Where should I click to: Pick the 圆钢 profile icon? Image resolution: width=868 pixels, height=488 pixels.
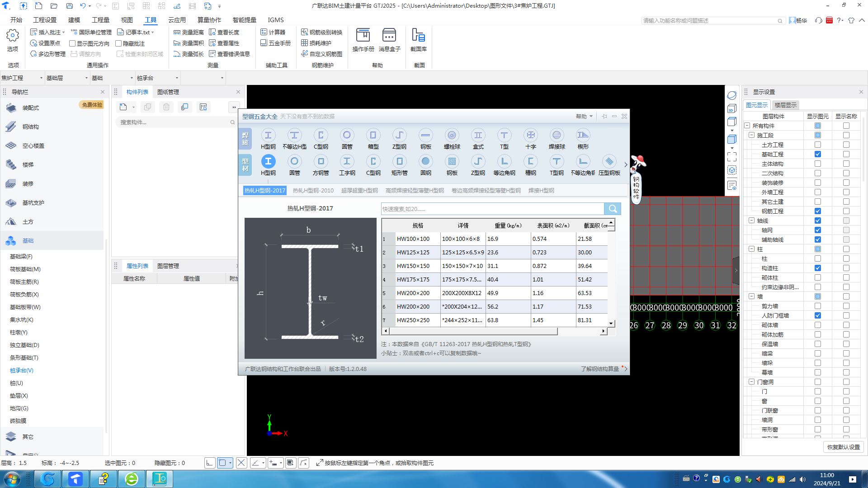point(425,165)
